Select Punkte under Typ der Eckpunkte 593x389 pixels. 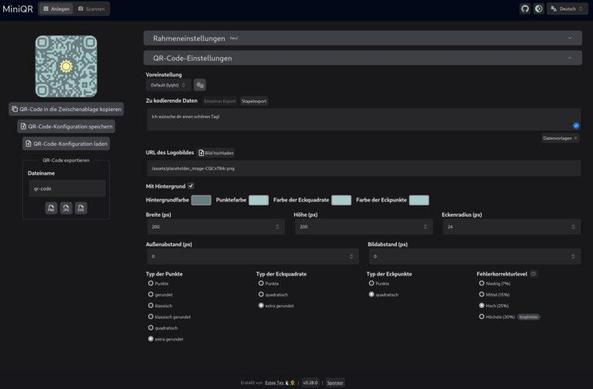coord(371,283)
